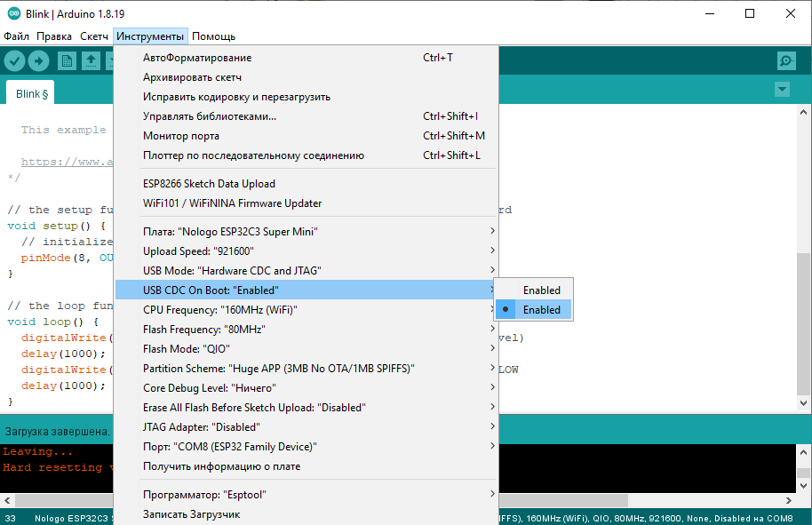Screen dimensions: 812x525
Task: Select АвтоФорматирование from the menu
Action: click(197, 58)
